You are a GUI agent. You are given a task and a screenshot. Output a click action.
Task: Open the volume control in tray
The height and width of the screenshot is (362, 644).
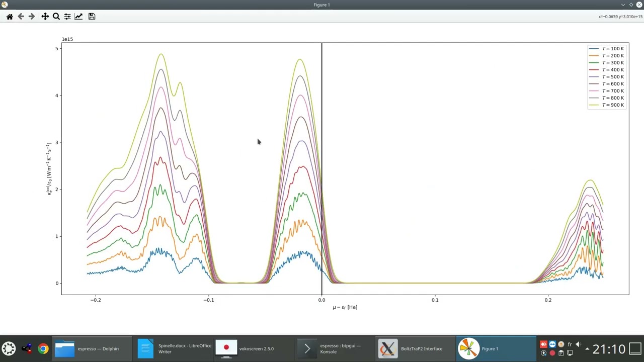click(x=578, y=344)
